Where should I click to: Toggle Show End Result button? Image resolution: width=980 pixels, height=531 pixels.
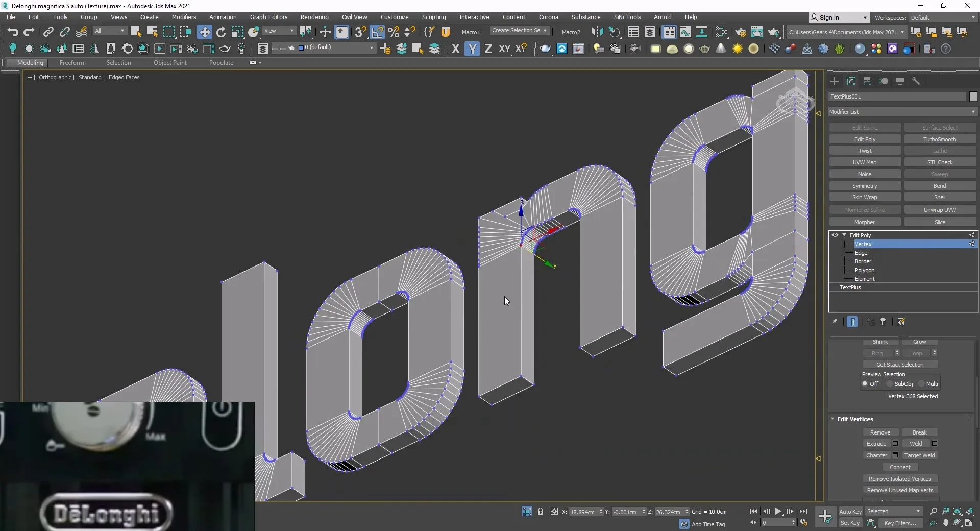[x=852, y=322]
